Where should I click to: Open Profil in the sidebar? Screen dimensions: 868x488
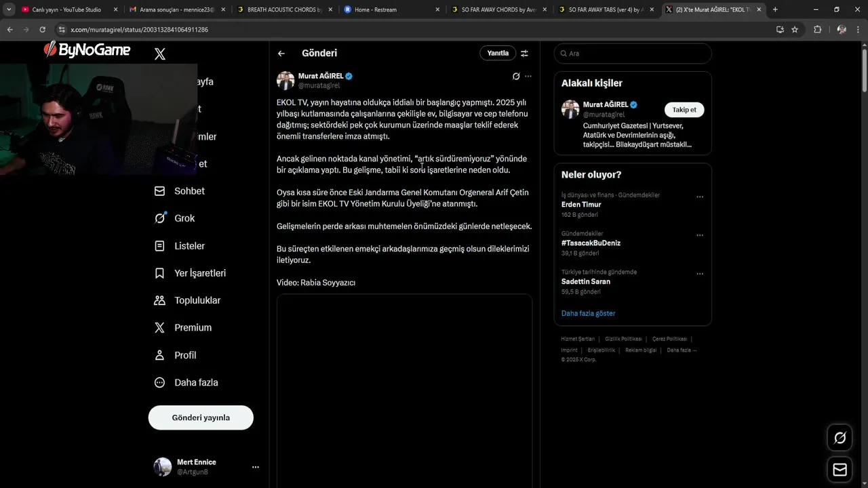pyautogui.click(x=175, y=355)
